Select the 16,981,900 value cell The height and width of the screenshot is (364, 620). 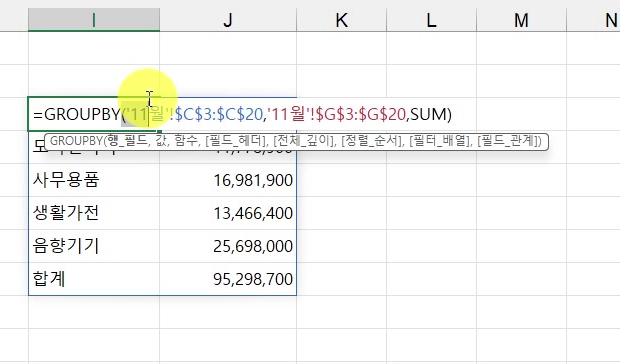[x=228, y=180]
